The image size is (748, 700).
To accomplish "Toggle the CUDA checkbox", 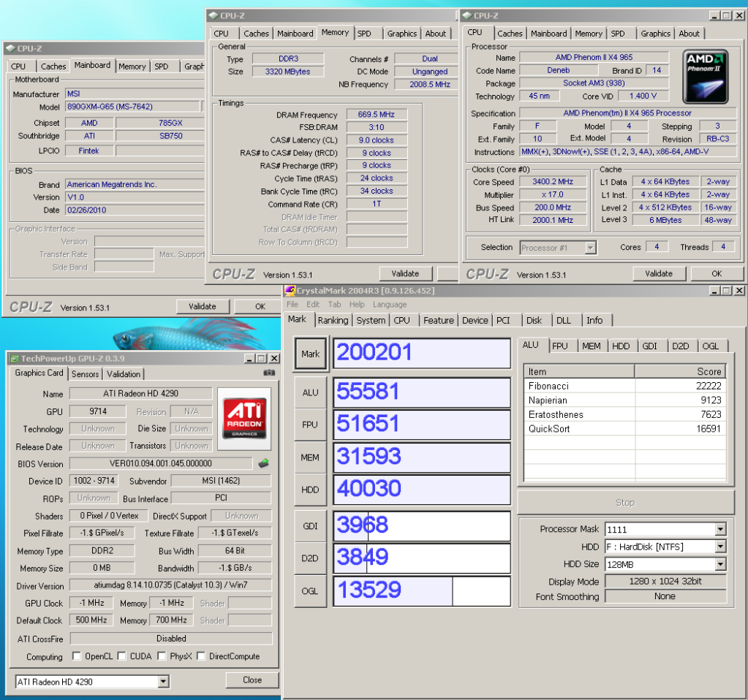I will pyautogui.click(x=122, y=656).
